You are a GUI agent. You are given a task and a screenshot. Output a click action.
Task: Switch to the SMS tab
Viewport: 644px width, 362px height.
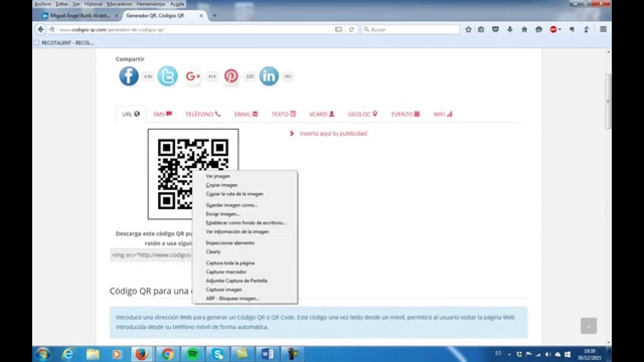click(x=163, y=114)
